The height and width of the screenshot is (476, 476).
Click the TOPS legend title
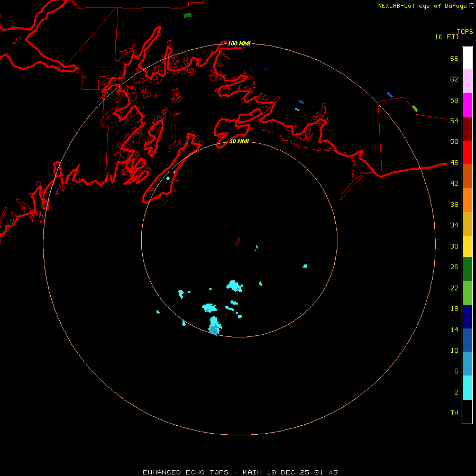465,31
